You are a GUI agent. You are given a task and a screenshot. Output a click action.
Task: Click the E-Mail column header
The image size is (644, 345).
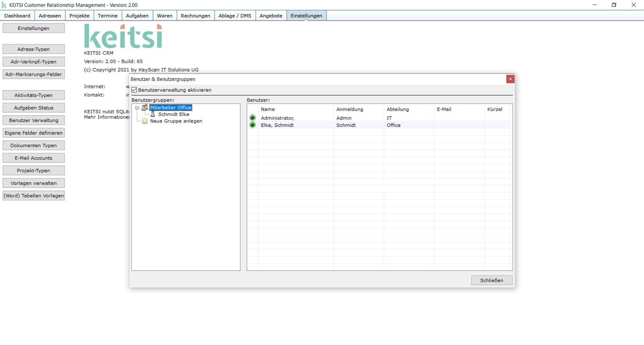click(459, 109)
